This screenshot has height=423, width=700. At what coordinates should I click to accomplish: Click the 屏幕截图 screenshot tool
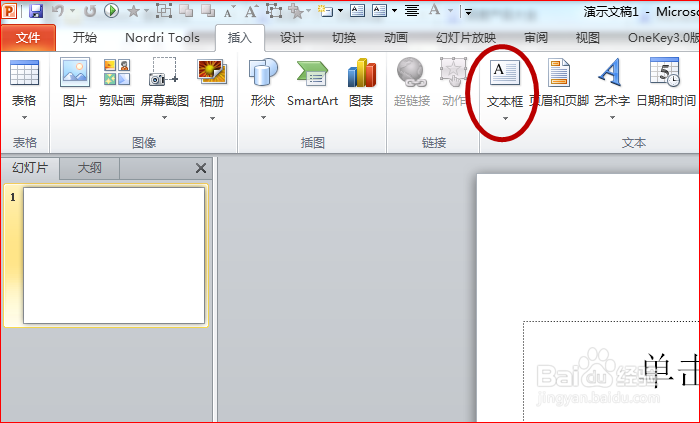coord(165,83)
